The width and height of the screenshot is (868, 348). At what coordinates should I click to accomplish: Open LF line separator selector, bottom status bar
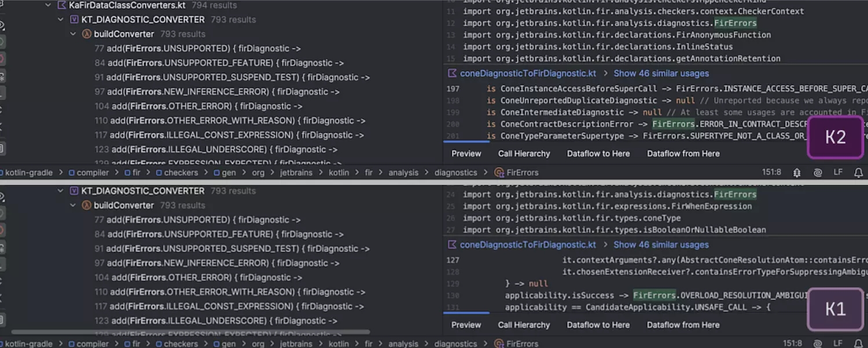click(838, 344)
